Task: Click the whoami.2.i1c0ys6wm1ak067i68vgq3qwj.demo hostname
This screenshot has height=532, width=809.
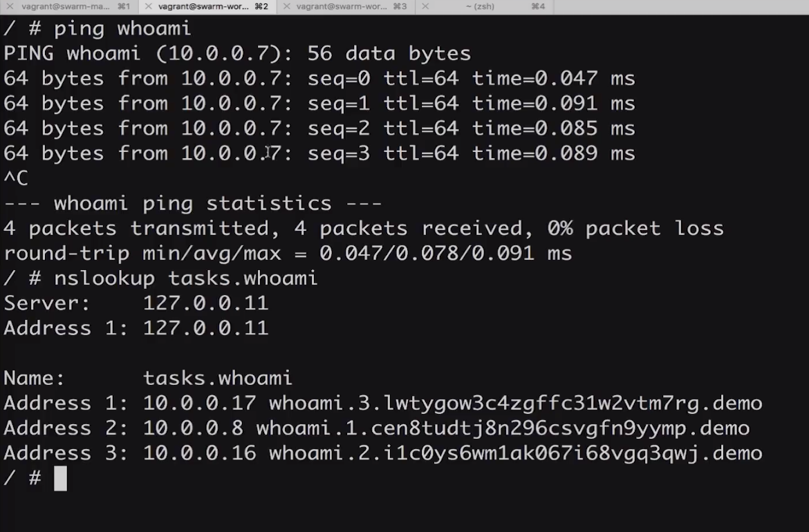Action: tap(515, 453)
